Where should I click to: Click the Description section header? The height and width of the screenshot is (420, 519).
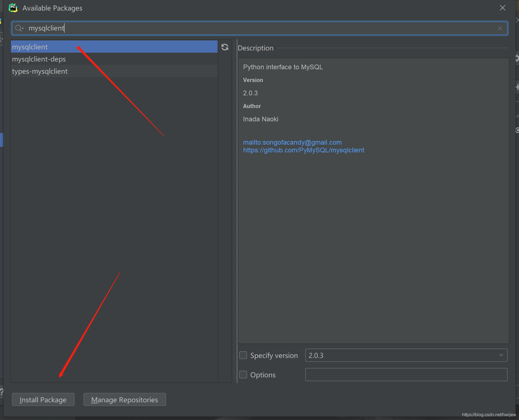[255, 48]
